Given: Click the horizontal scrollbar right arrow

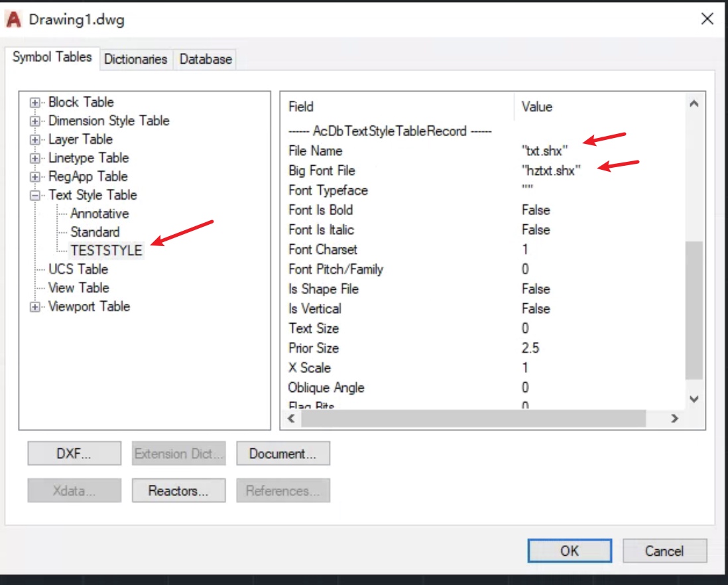Looking at the screenshot, I should (674, 419).
